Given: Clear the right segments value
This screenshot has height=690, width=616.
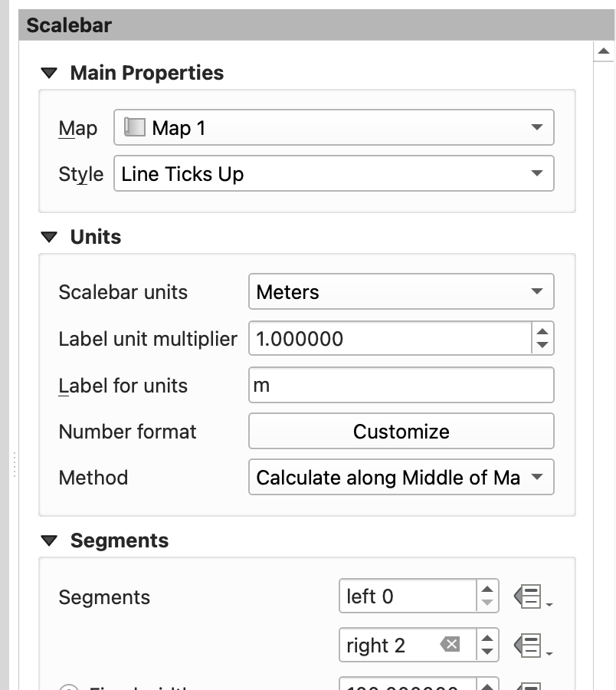Looking at the screenshot, I should point(451,645).
